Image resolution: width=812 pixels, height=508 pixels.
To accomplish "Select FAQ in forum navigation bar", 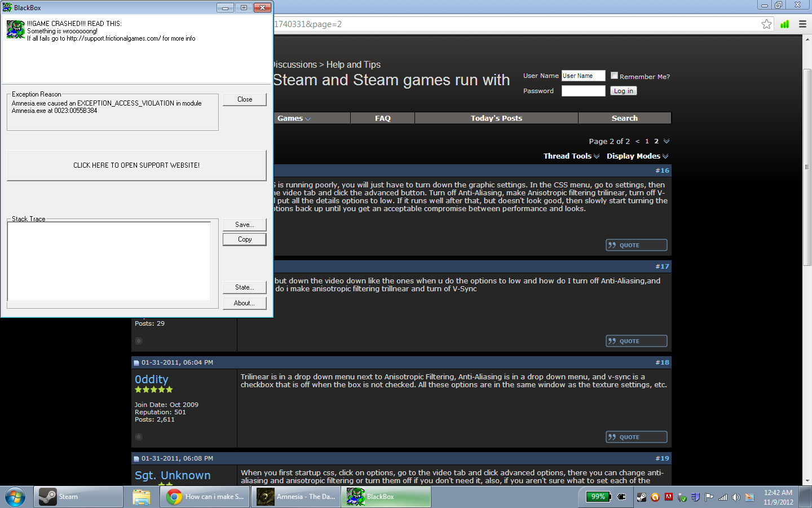I will (x=382, y=119).
